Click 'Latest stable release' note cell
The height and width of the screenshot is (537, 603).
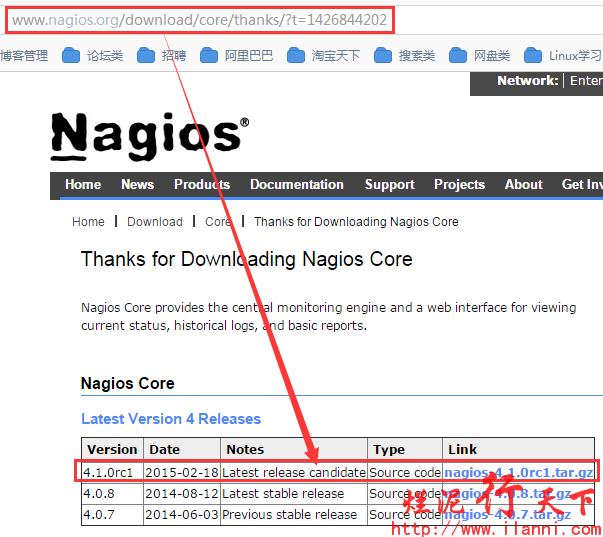coord(294,494)
